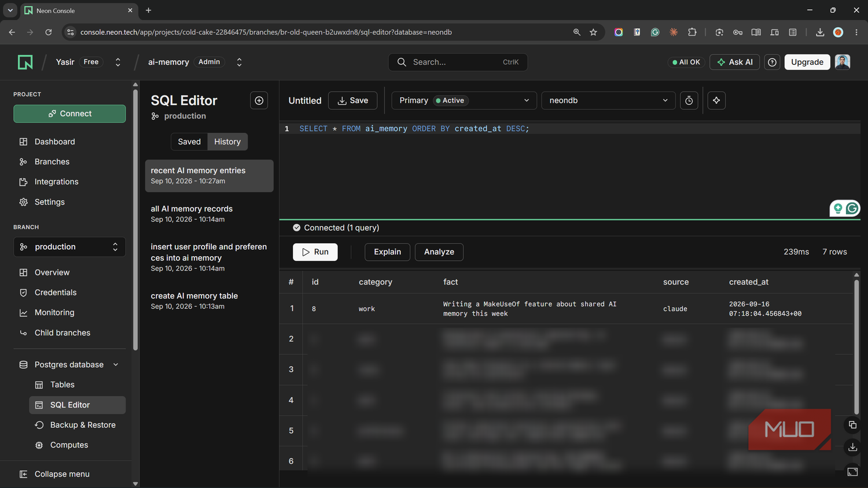Expand the ai-memory project switcher
The width and height of the screenshot is (868, 488).
click(x=239, y=62)
